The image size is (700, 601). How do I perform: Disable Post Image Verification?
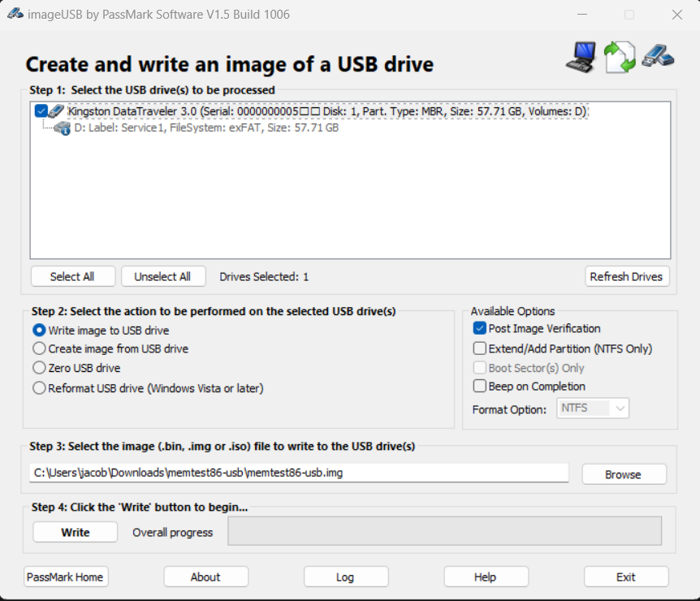click(x=479, y=329)
